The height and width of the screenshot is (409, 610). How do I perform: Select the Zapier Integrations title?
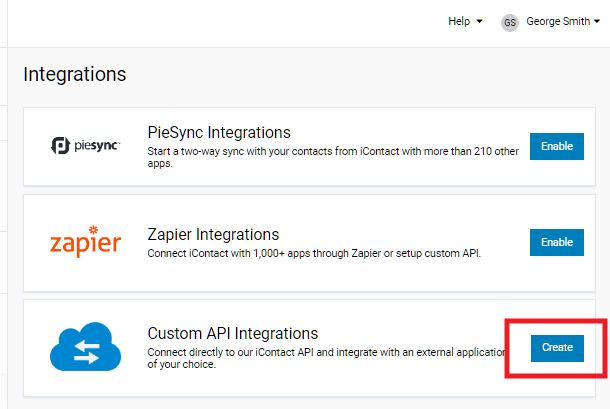pos(213,234)
